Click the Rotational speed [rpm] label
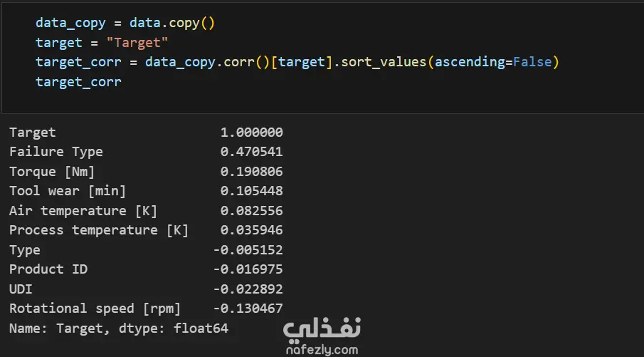This screenshot has width=644, height=357. coord(95,309)
